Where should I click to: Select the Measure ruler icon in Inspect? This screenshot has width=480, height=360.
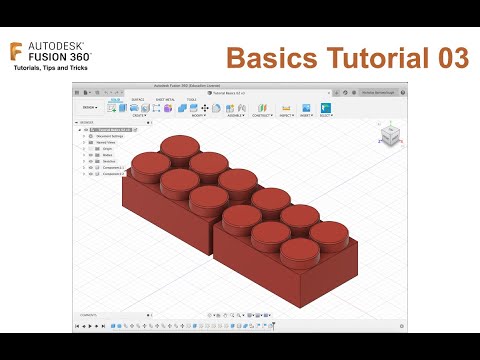[x=286, y=108]
